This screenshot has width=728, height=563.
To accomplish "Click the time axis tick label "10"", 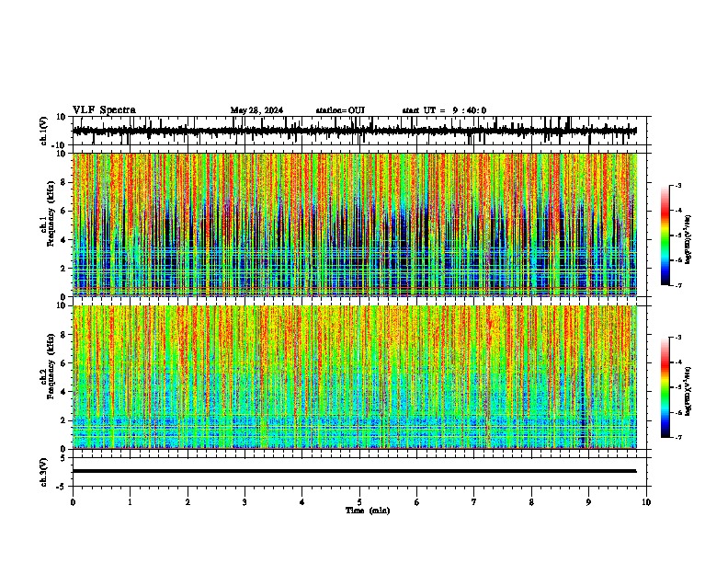I will tap(646, 502).
